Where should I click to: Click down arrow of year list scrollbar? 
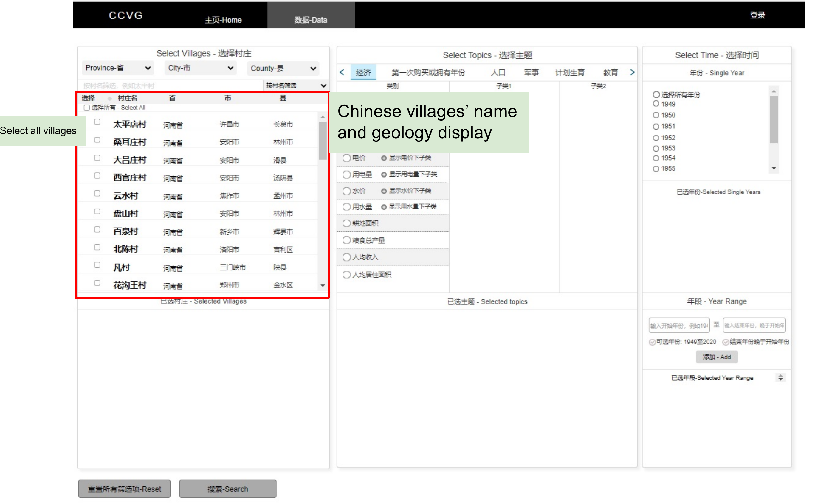pos(774,168)
